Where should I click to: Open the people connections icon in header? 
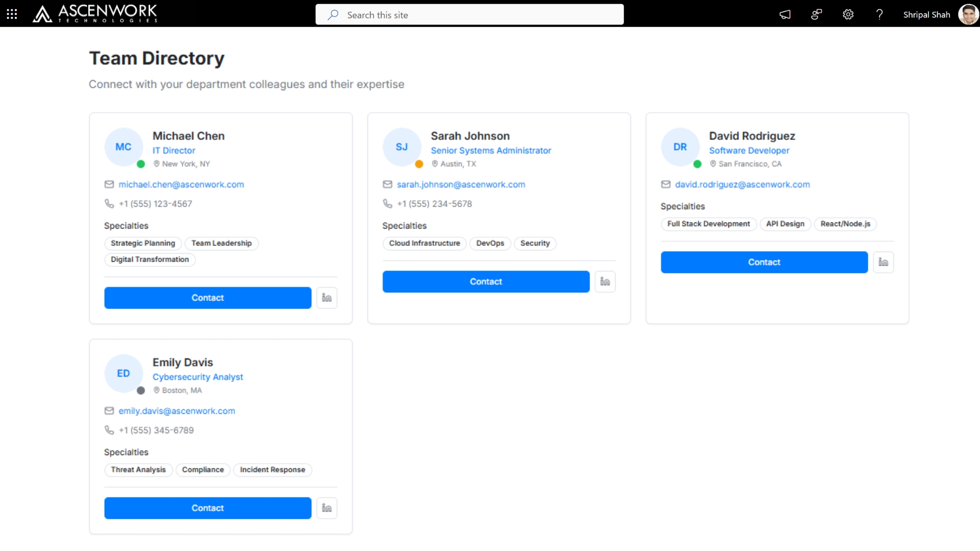click(816, 14)
